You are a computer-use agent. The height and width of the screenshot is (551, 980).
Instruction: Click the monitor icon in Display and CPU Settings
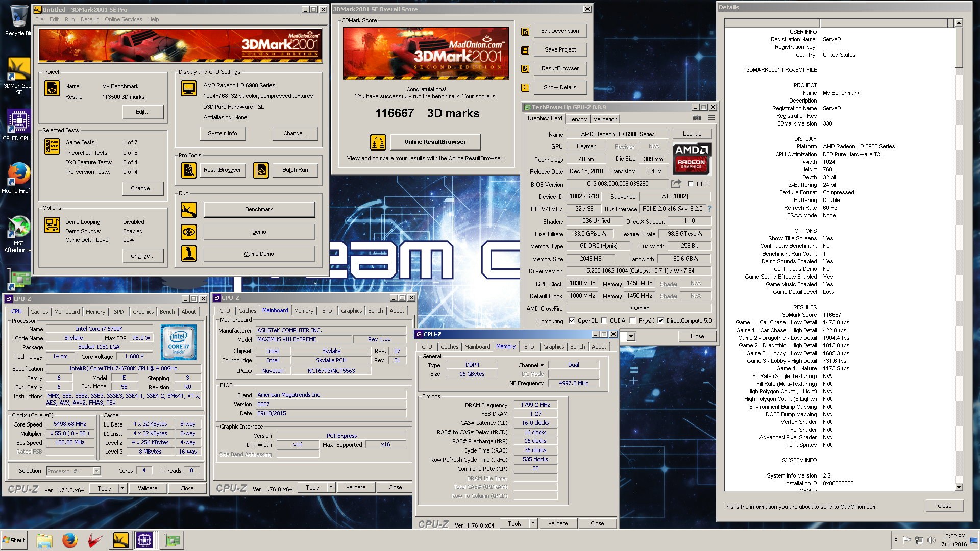189,88
